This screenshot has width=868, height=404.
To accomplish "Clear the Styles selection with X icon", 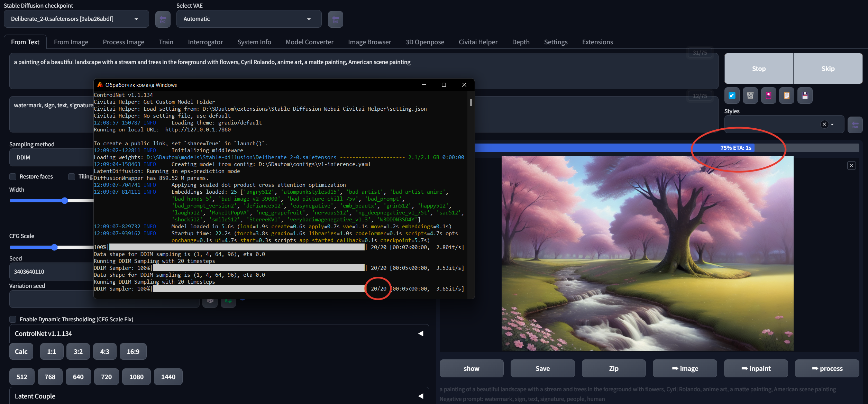I will coord(824,125).
